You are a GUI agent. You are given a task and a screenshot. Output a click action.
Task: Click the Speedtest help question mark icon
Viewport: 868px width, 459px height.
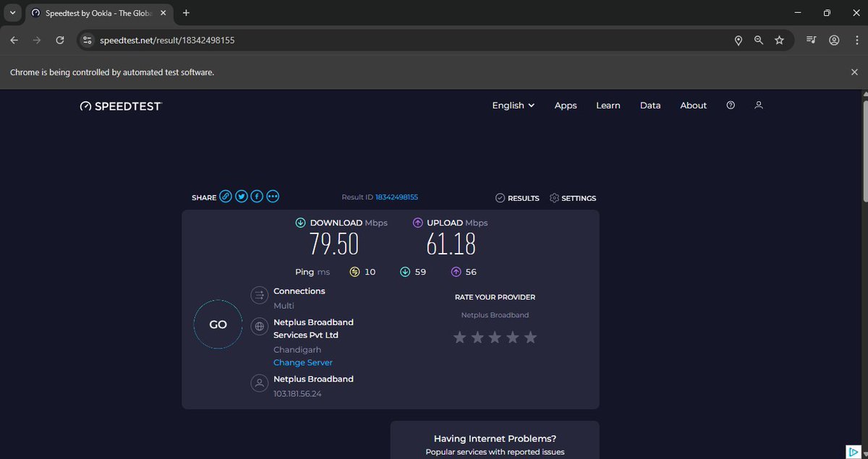[730, 105]
